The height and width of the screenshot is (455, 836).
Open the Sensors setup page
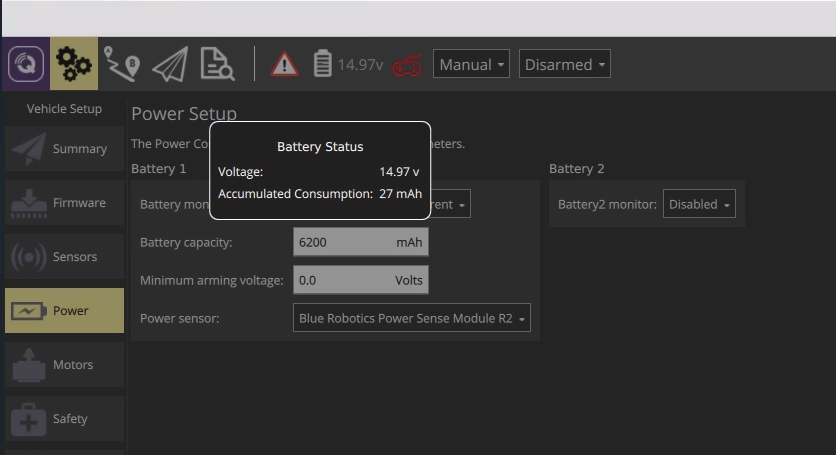coord(65,257)
